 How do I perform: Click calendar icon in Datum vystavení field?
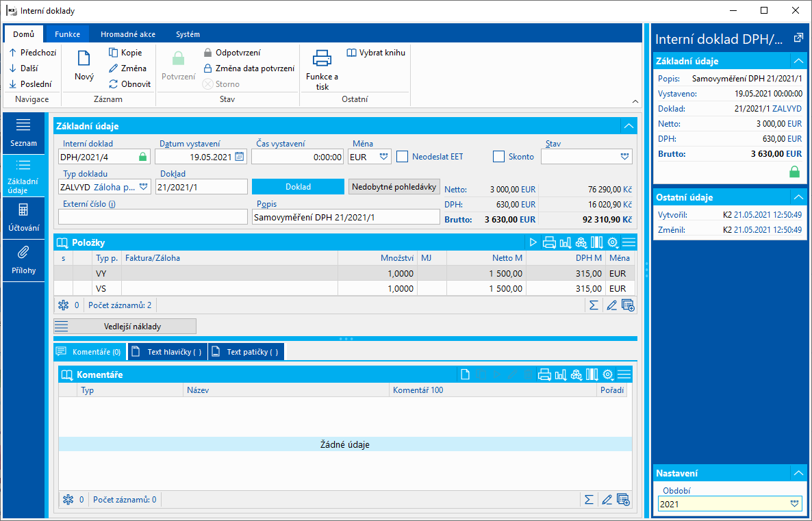[x=239, y=157]
